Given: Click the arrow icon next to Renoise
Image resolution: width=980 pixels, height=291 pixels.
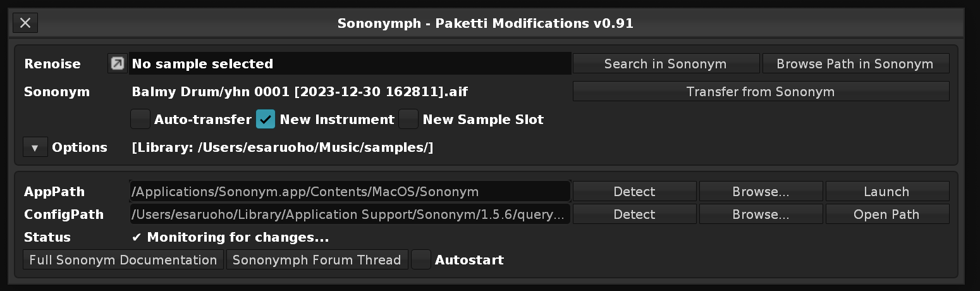Looking at the screenshot, I should 118,64.
